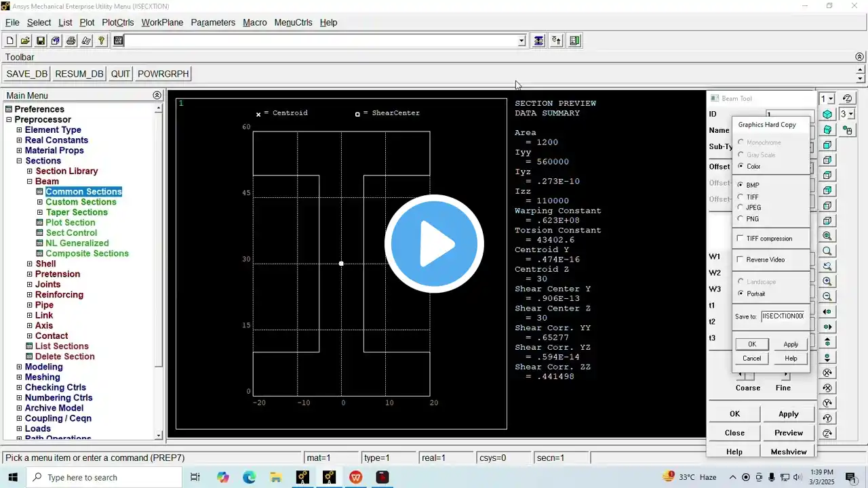Open the Pan-Zoom-Rotate cube icon
This screenshot has width=868, height=488.
56,41
